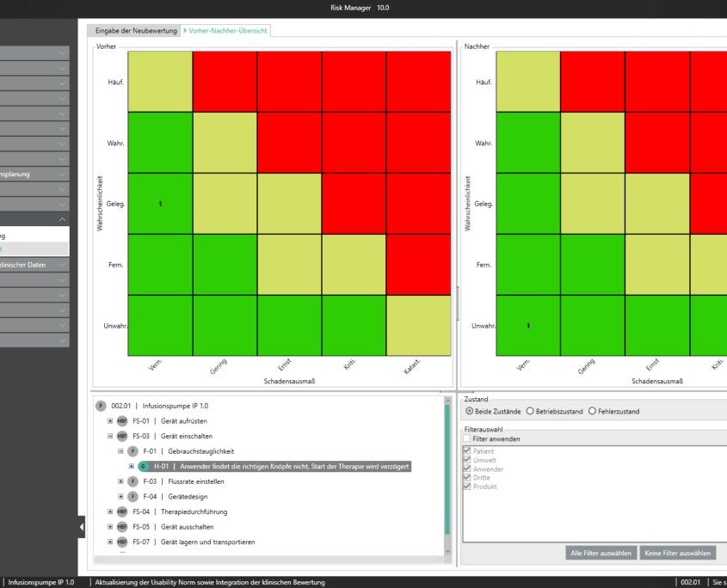Expand the FS-05 Gerät ausschalten tree node

tap(110, 527)
